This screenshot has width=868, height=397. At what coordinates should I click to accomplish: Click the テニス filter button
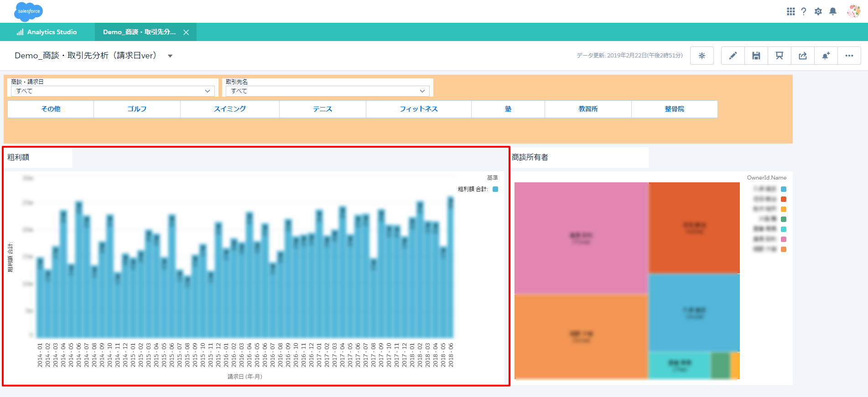[x=322, y=109]
